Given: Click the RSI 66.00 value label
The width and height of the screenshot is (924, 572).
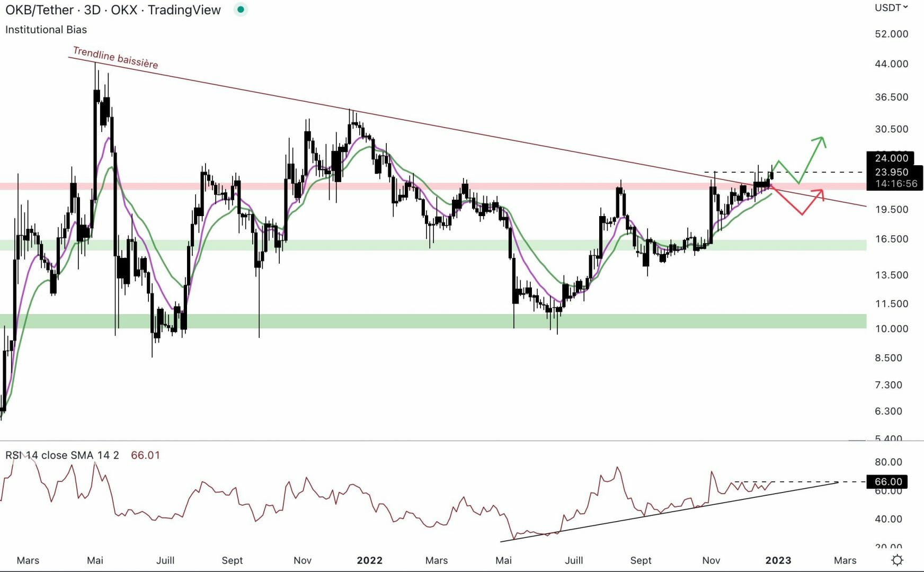Looking at the screenshot, I should [887, 481].
